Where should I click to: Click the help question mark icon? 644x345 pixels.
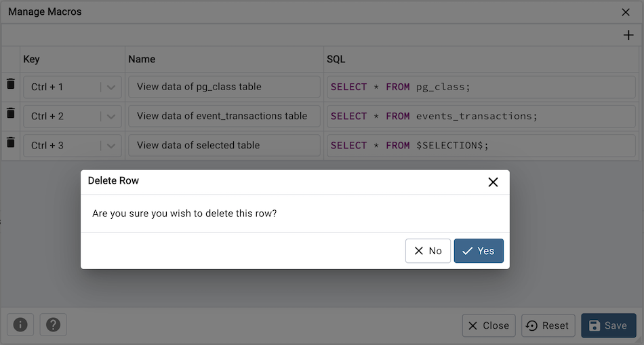point(53,325)
